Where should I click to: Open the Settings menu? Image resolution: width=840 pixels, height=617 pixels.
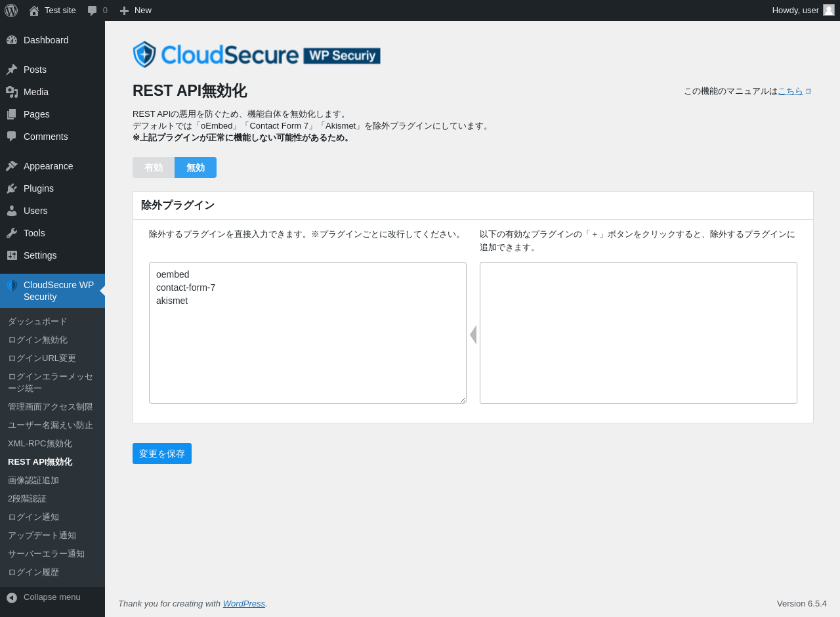point(52,255)
